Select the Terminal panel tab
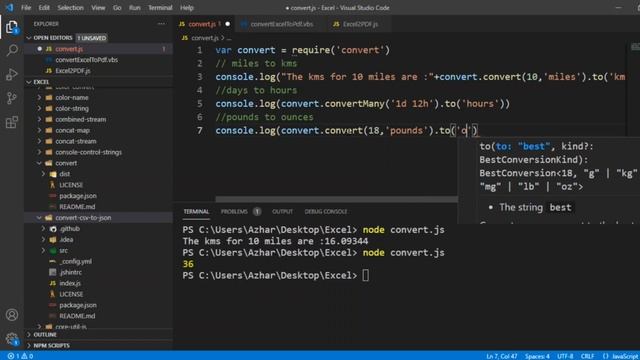640x360 pixels. [196, 211]
